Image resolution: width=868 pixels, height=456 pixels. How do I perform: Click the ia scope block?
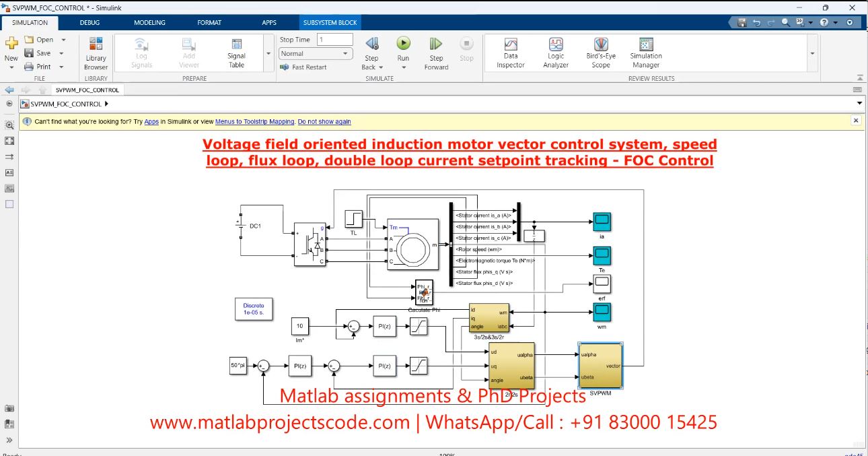click(602, 221)
